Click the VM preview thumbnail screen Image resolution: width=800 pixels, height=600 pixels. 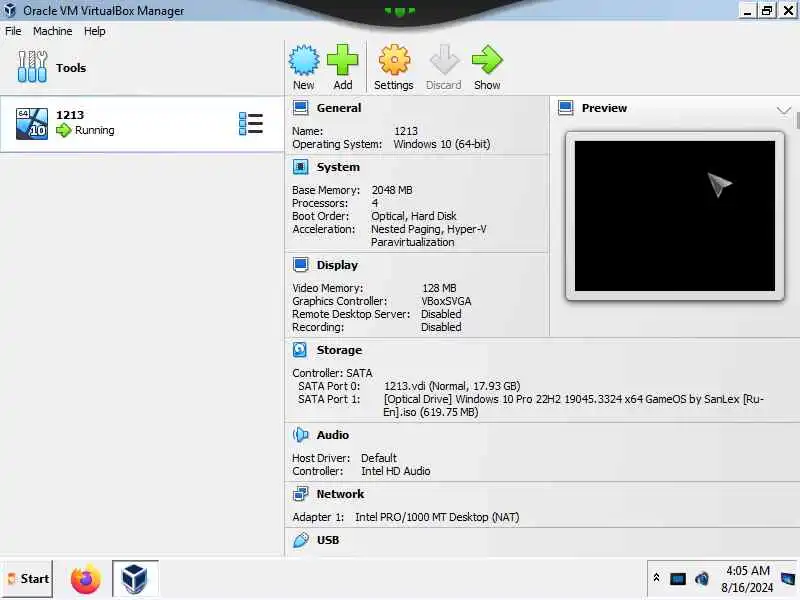(674, 216)
